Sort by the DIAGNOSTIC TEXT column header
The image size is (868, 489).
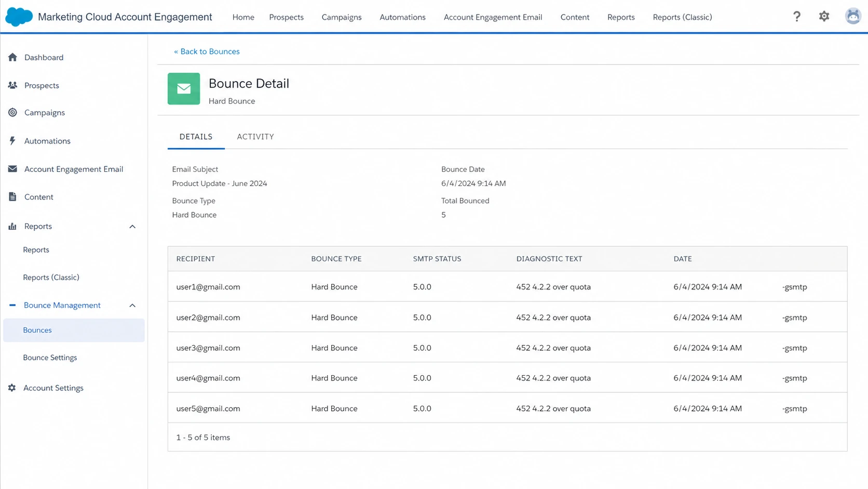coord(549,259)
